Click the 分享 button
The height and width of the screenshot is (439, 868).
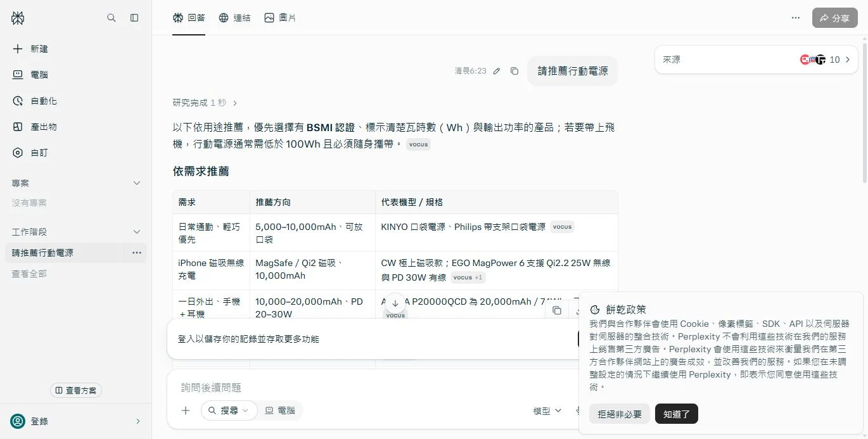[x=834, y=18]
